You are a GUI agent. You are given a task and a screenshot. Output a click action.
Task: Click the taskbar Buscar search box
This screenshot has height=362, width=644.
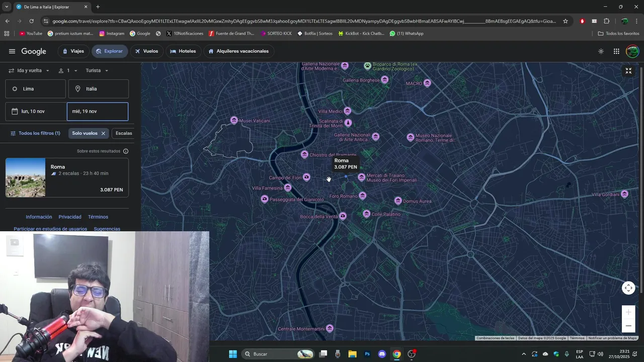click(x=278, y=354)
